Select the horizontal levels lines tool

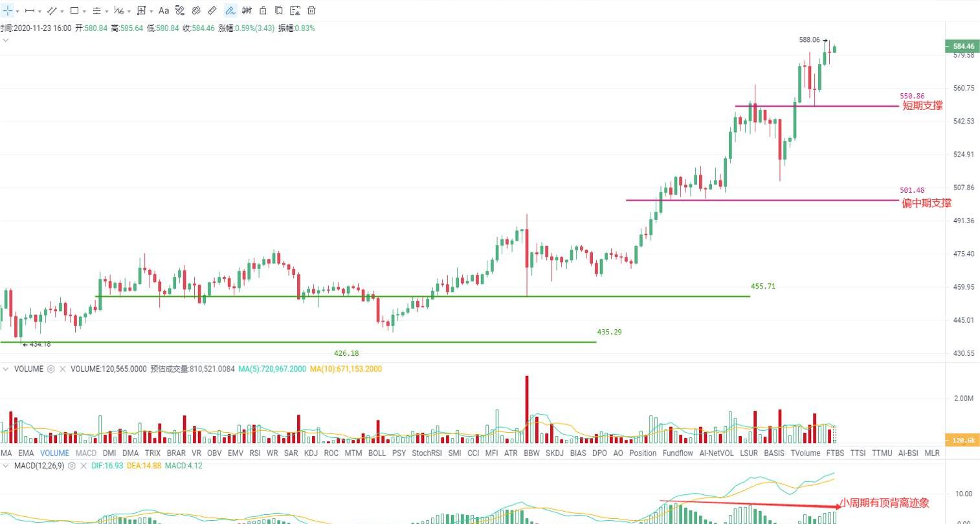tap(96, 10)
